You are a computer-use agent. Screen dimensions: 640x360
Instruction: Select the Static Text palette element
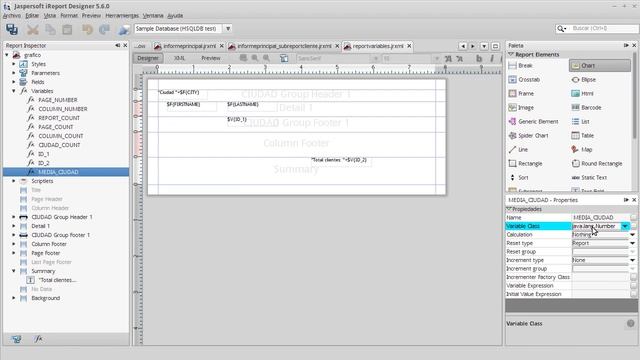589,178
